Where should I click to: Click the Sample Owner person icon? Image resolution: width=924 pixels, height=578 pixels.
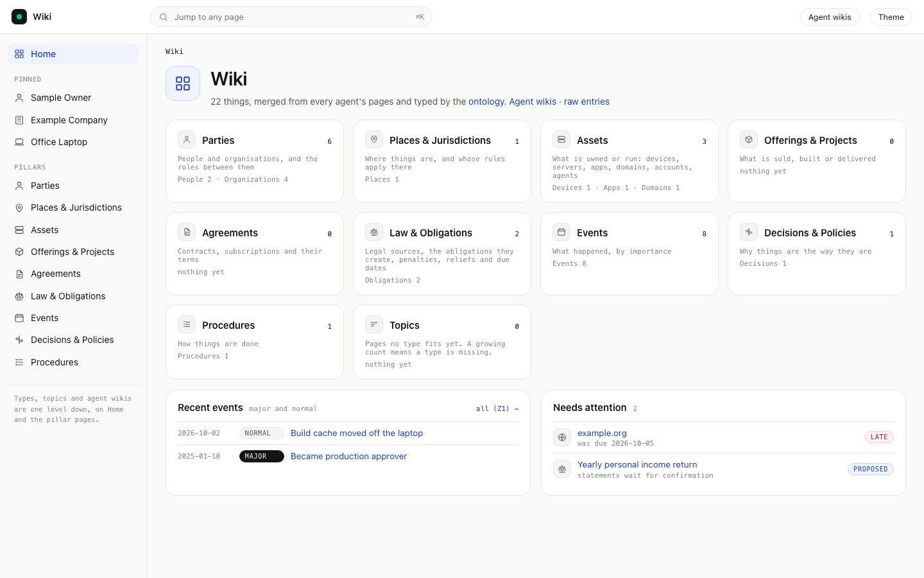[19, 98]
